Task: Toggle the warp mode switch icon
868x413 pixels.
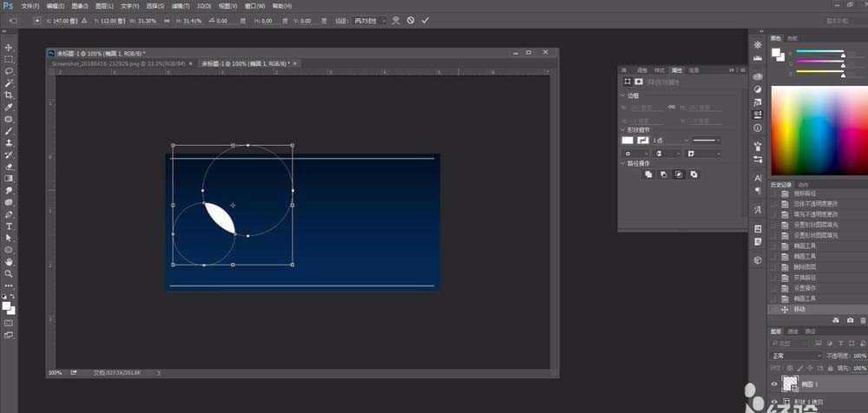Action: 396,19
